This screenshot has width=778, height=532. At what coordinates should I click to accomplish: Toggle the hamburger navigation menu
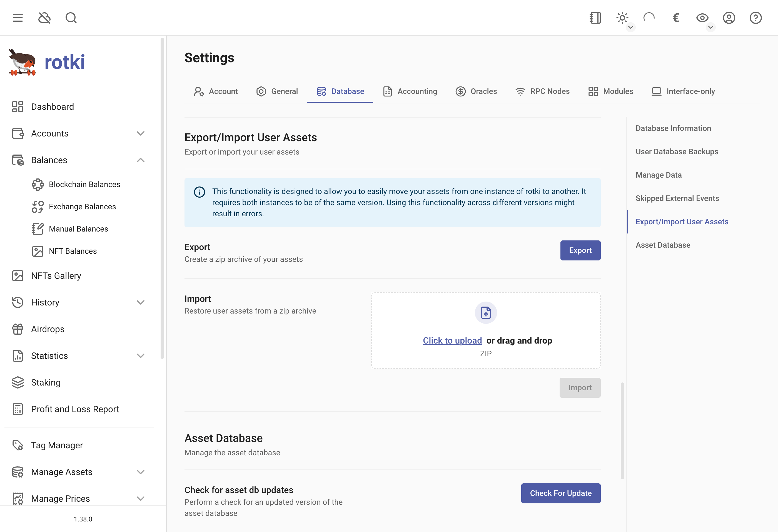[x=18, y=18]
